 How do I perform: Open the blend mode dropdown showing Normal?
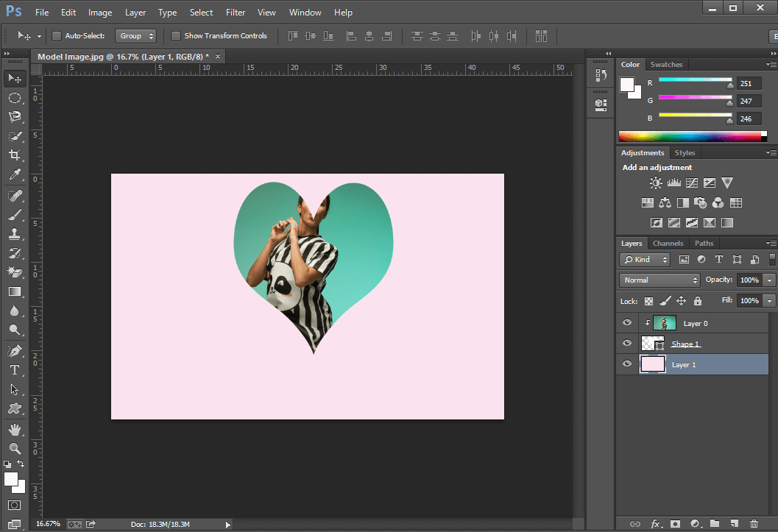tap(659, 280)
